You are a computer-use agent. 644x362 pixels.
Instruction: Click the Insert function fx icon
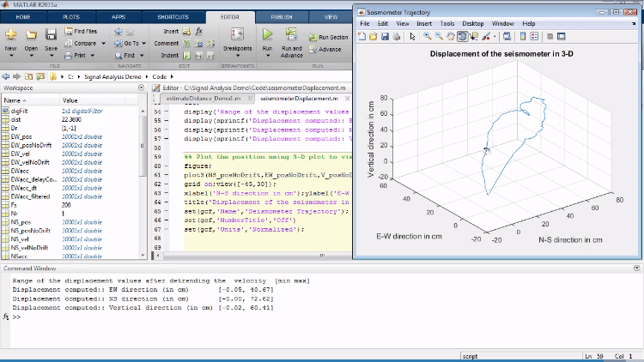point(198,31)
